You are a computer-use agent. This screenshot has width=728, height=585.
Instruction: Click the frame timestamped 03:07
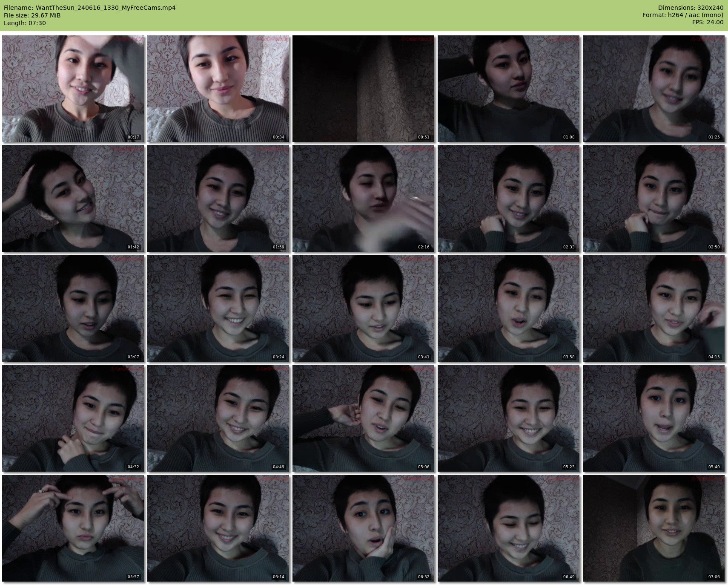coord(73,308)
